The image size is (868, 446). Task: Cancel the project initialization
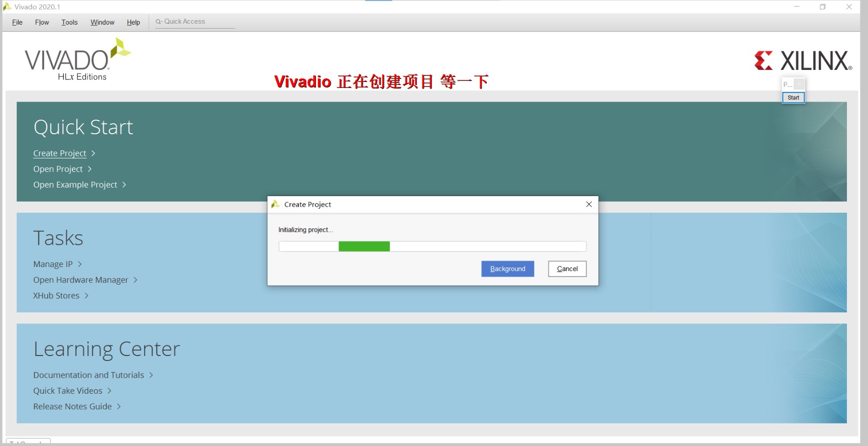pos(567,269)
